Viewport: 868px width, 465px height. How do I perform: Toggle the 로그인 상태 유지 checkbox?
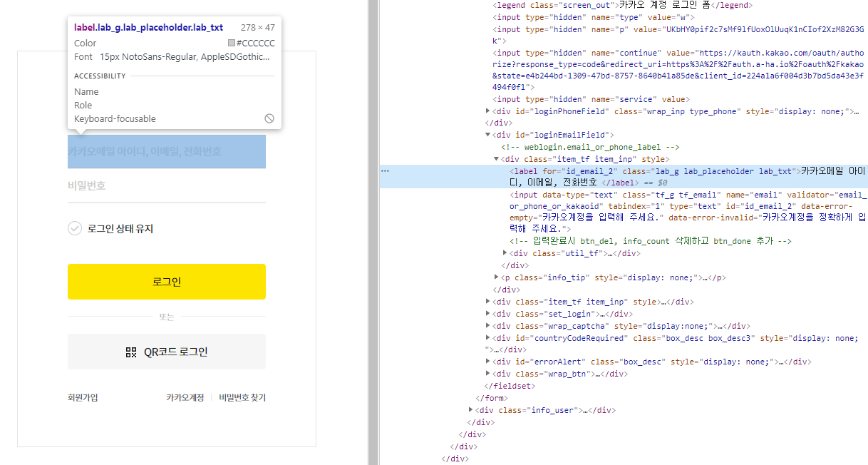(75, 229)
